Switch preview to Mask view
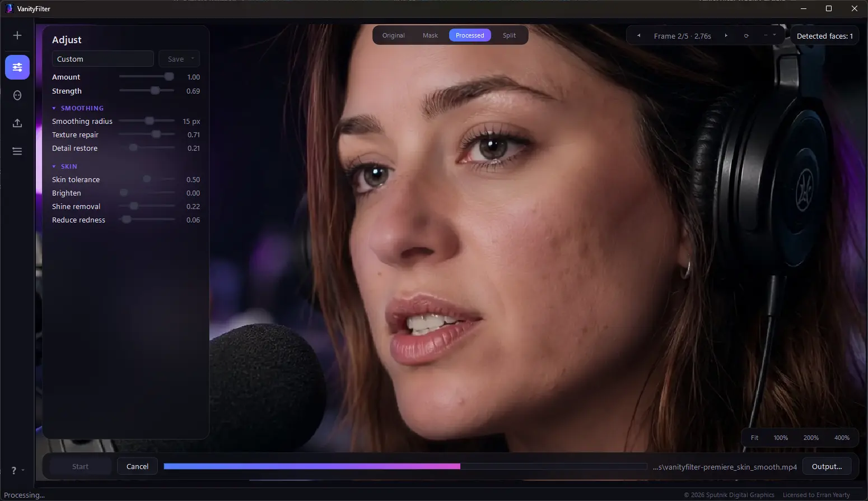Viewport: 868px width, 501px height. tap(430, 35)
